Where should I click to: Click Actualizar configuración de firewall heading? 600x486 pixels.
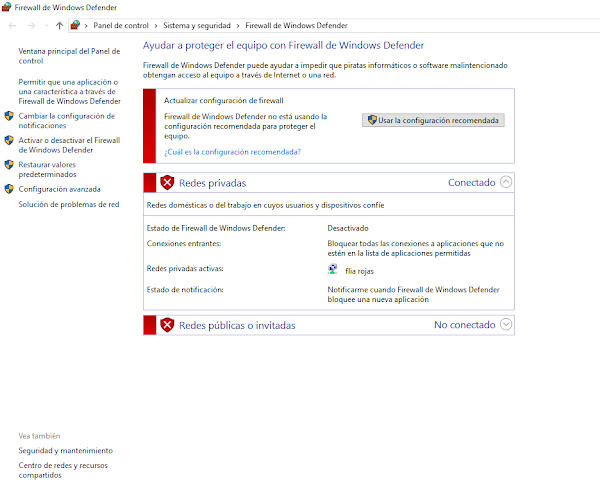pos(223,101)
